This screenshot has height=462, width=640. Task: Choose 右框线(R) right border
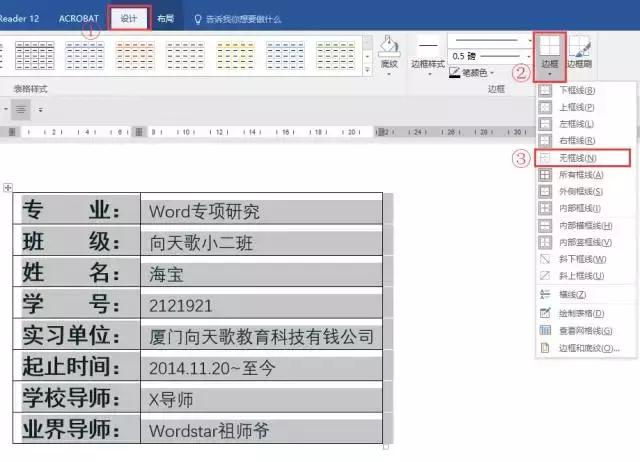click(x=586, y=140)
